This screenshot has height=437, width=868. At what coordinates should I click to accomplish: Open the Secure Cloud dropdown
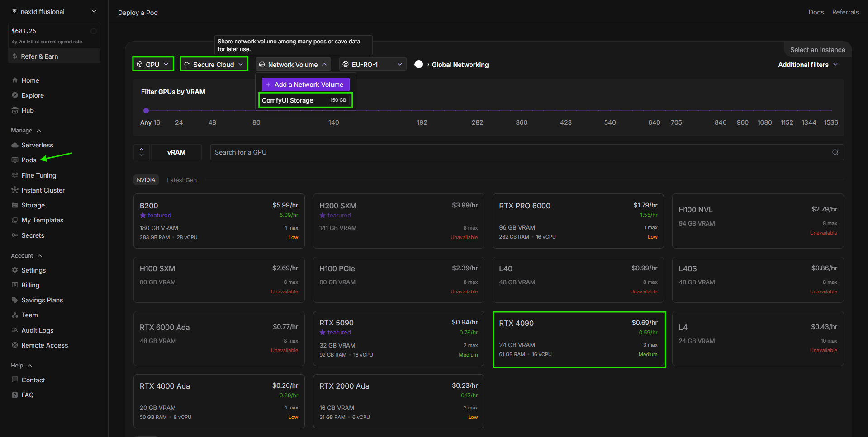(213, 64)
